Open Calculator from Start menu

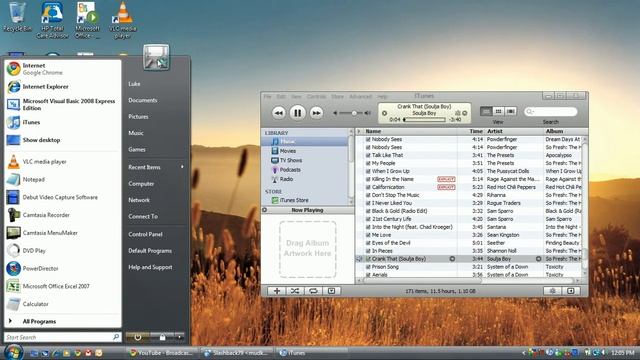coord(63,304)
